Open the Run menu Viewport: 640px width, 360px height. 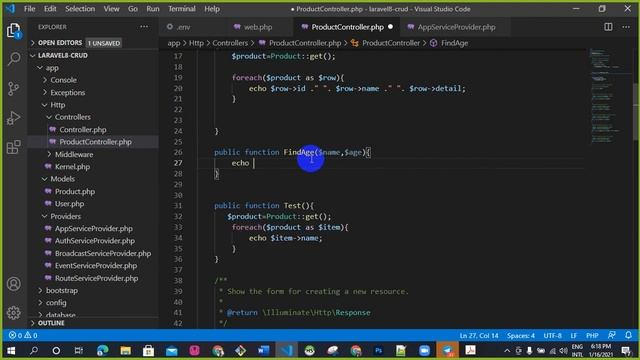tap(153, 9)
